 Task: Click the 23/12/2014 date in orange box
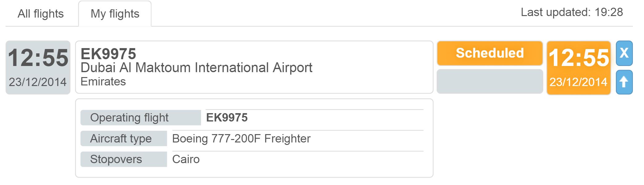coord(578,82)
